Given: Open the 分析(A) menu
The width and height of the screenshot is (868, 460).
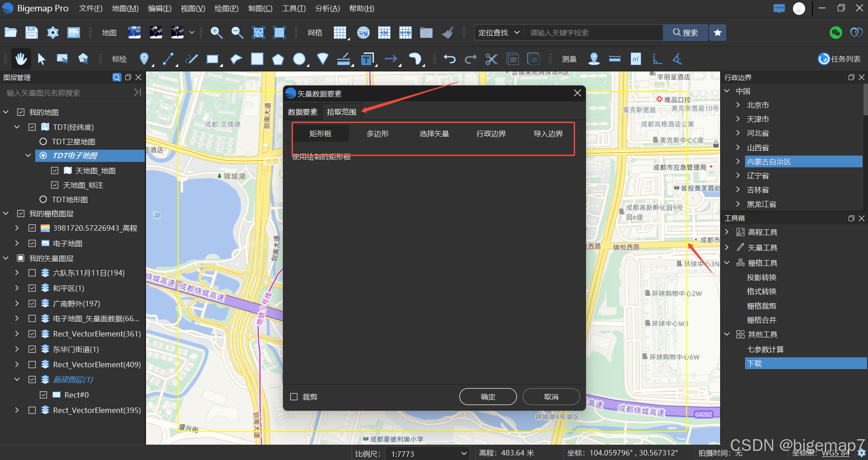Looking at the screenshot, I should 327,8.
